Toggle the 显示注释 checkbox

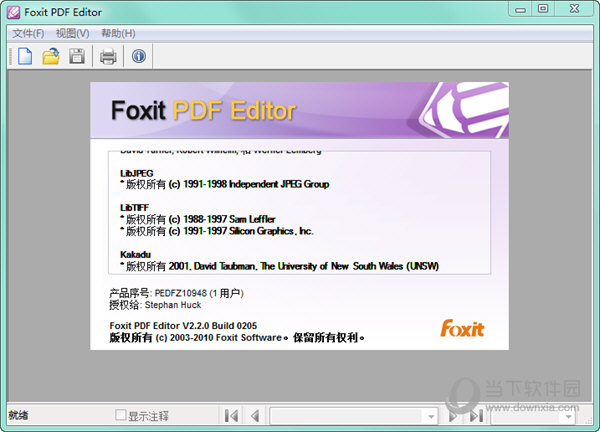coord(121,415)
